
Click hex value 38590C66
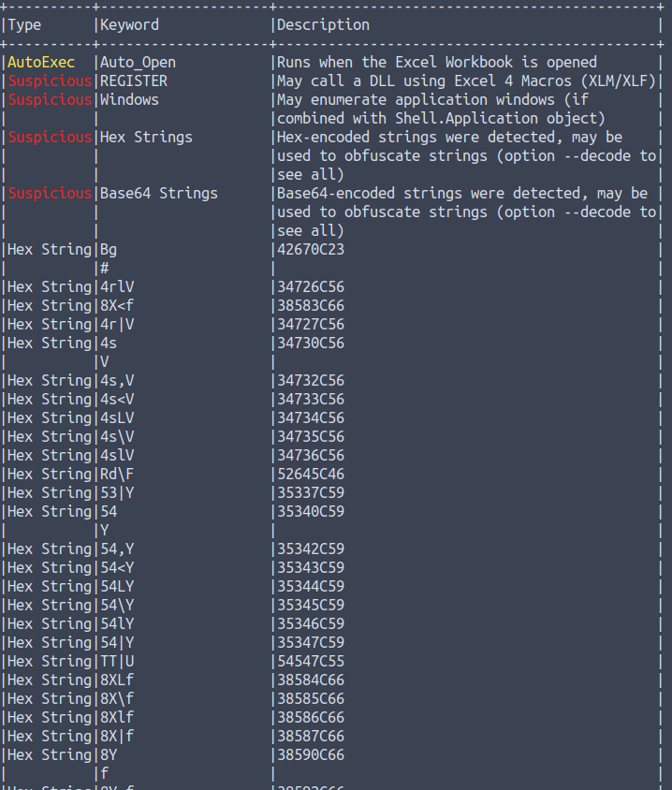(311, 755)
